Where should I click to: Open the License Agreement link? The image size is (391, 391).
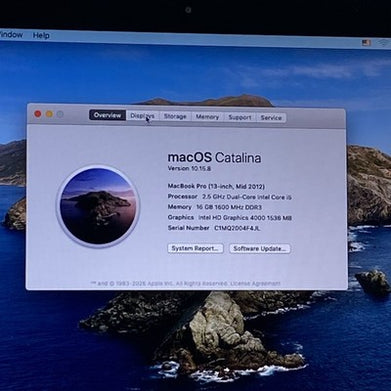pos(255,284)
